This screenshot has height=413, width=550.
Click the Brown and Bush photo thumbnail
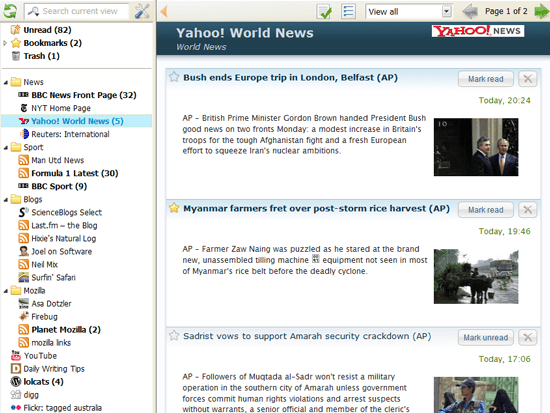[x=476, y=147]
